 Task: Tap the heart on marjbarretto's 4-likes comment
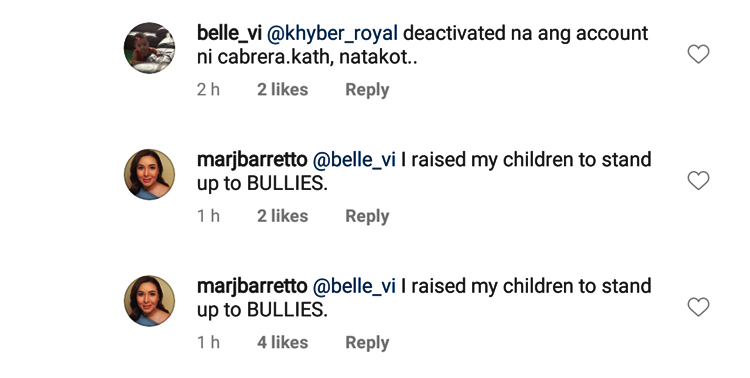pos(698,307)
